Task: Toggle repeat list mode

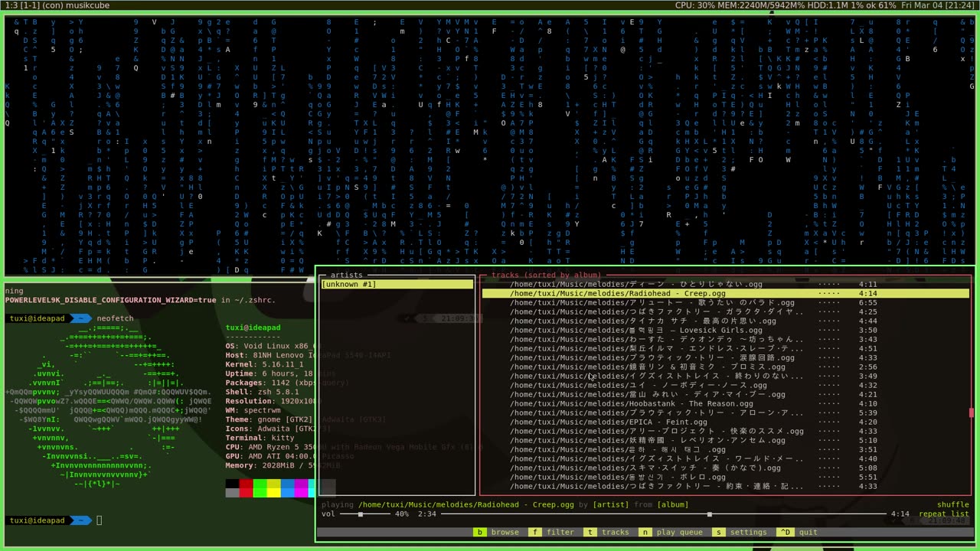Action: [944, 514]
